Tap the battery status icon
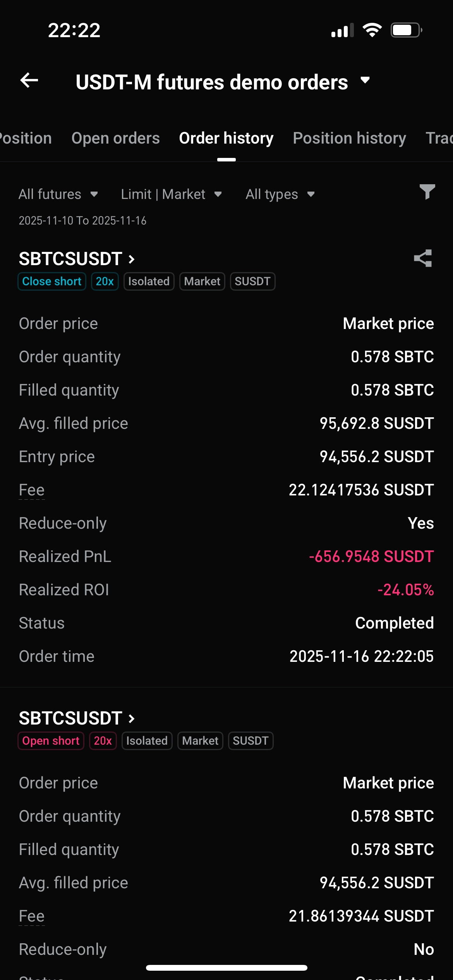Screen dimensions: 453x980 pos(406,30)
